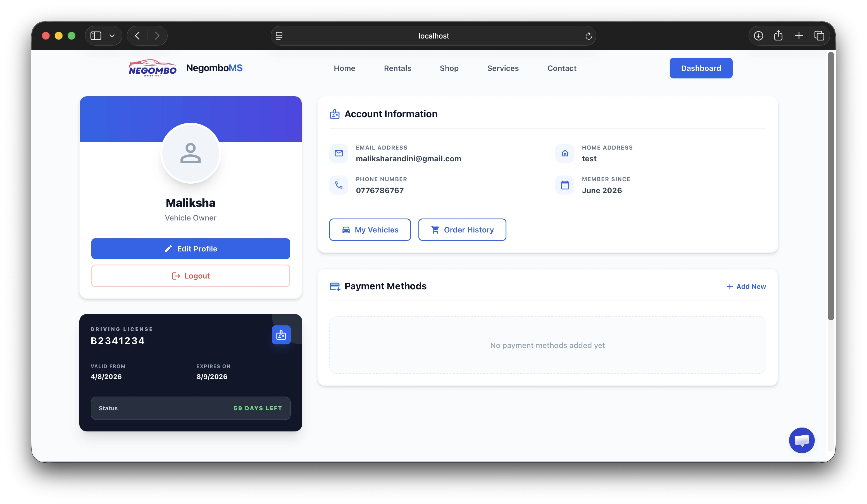Click the car icon in My Vehicles
The height and width of the screenshot is (504, 867).
(346, 230)
